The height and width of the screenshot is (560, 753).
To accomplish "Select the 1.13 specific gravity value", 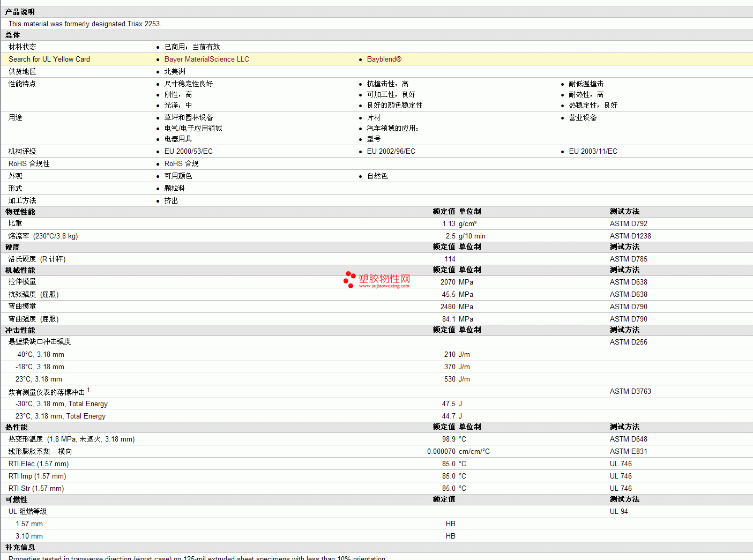I will coord(449,223).
